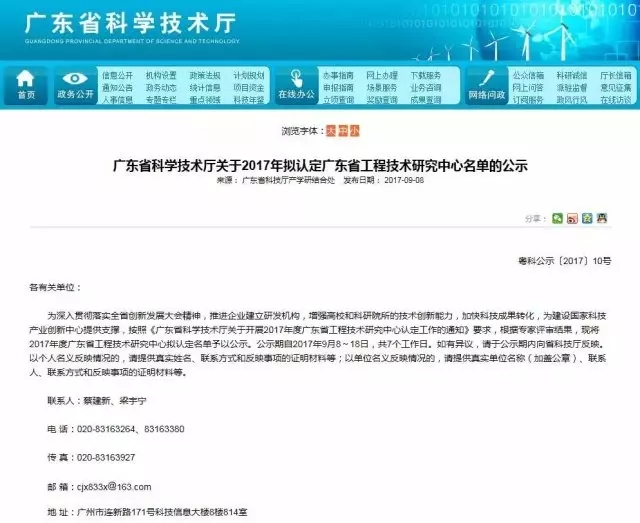Screen dimensions: 640x523
Task: Open the 政策法规 menu item
Action: [205, 75]
